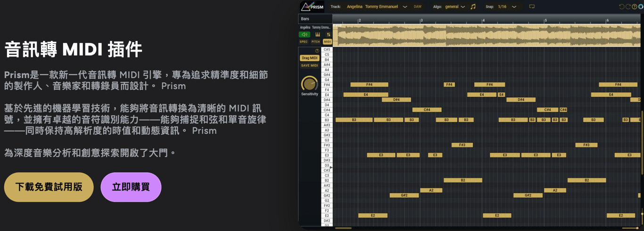Jump to bar 4 on the ruler
This screenshot has height=231, width=644.
483,20
